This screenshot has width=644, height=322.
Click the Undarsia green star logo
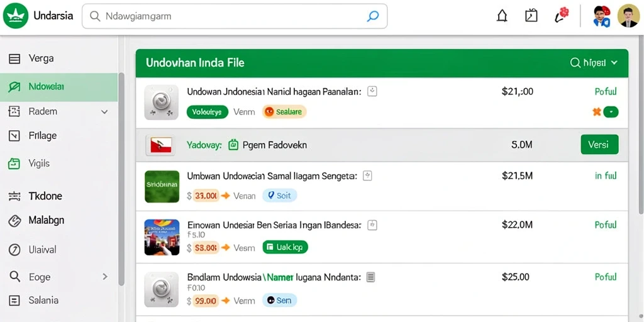[x=15, y=16]
